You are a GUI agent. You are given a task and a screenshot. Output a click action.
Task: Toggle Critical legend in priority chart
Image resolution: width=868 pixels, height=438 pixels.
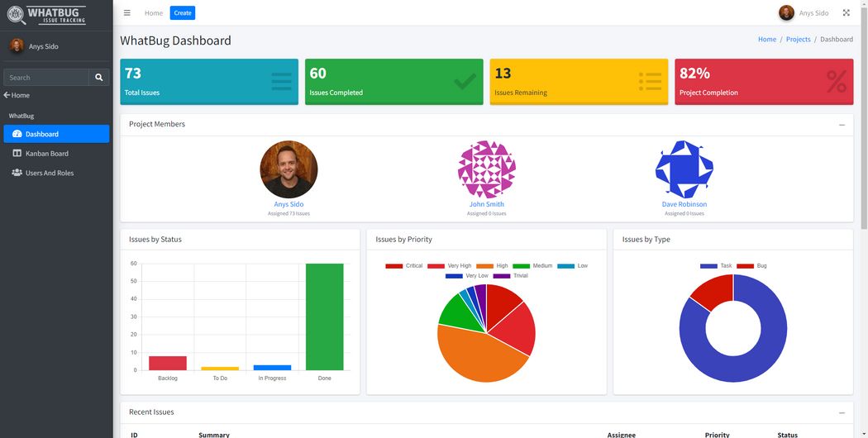404,266
